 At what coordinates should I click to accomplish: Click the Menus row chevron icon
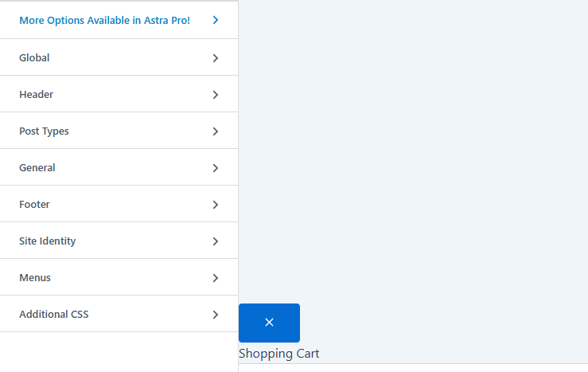coord(216,278)
